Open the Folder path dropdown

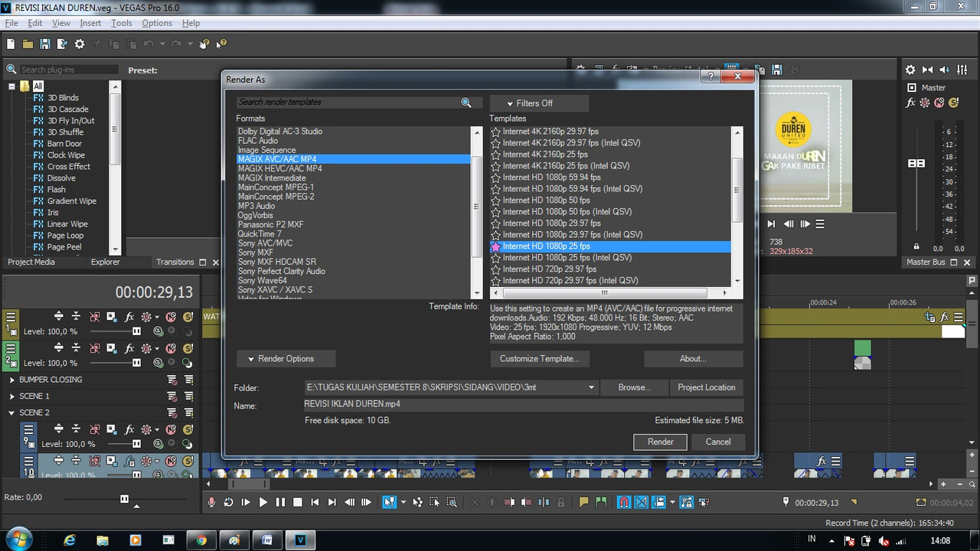pos(591,387)
